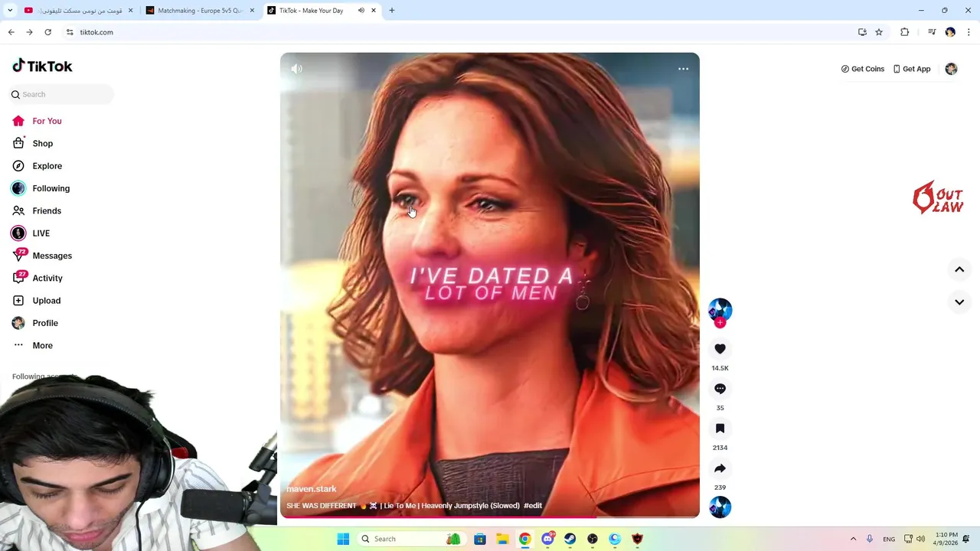Open Messages with the 72 badge
Screen dimensions: 980x551
(x=42, y=256)
